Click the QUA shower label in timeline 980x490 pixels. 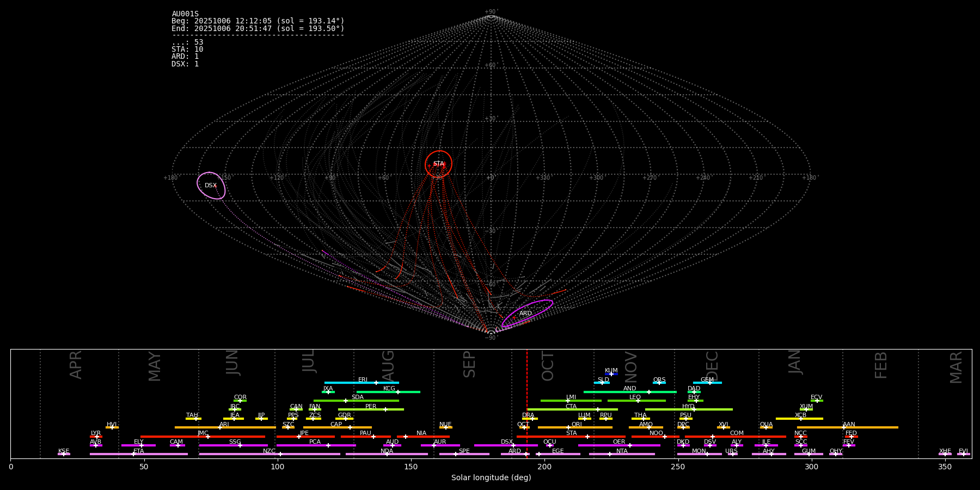point(766,425)
